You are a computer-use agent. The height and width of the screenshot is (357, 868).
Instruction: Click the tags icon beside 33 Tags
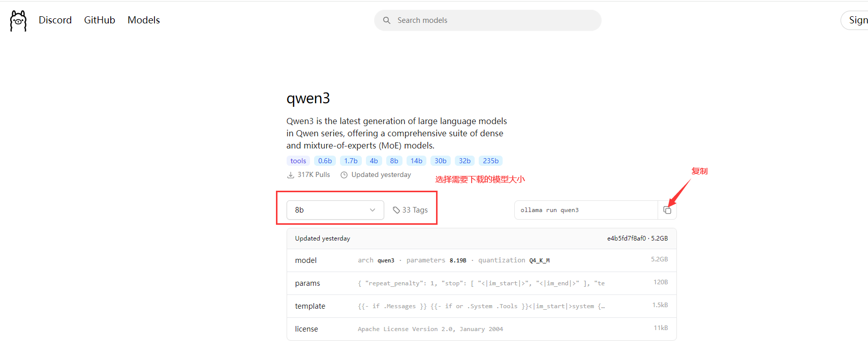click(396, 210)
